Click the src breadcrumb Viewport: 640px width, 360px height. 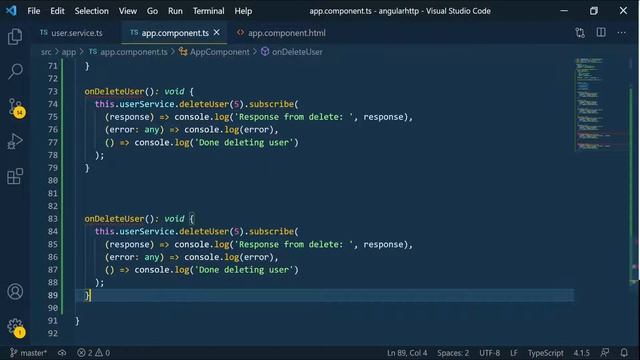[x=46, y=52]
